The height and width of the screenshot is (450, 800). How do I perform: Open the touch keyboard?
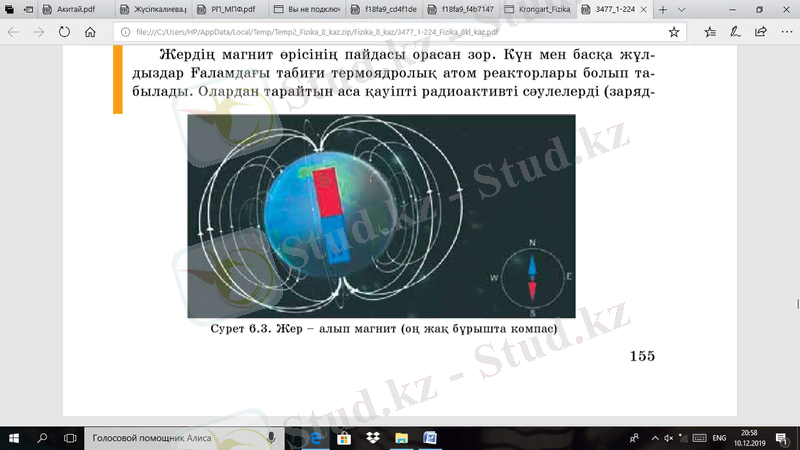pyautogui.click(x=699, y=438)
